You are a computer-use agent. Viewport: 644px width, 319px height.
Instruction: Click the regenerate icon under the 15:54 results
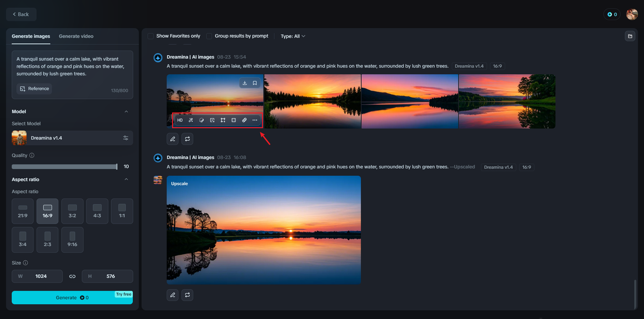pyautogui.click(x=187, y=139)
